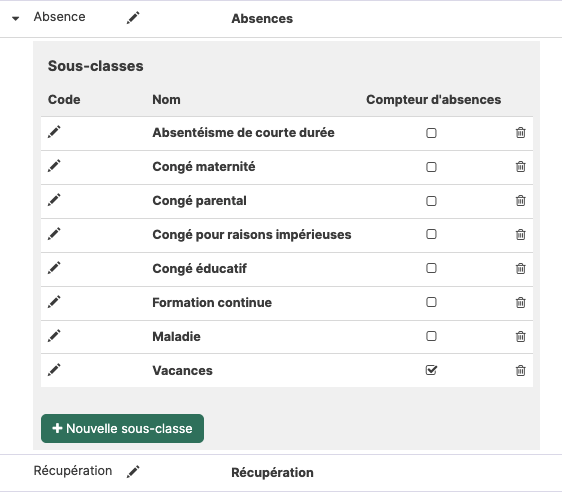Delete the Congé parental sub-class
The width and height of the screenshot is (562, 494).
pyautogui.click(x=520, y=200)
